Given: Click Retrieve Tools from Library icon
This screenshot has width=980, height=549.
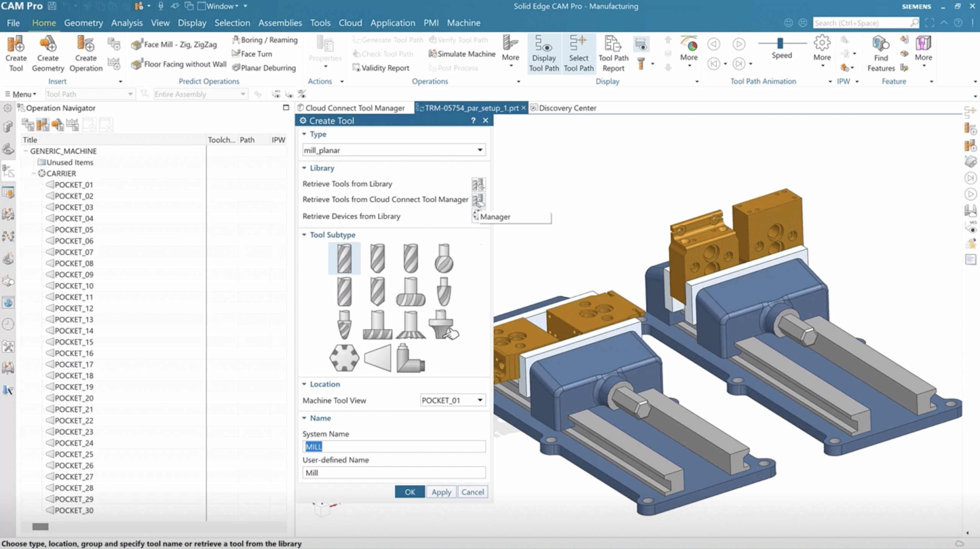Looking at the screenshot, I should pyautogui.click(x=479, y=185).
